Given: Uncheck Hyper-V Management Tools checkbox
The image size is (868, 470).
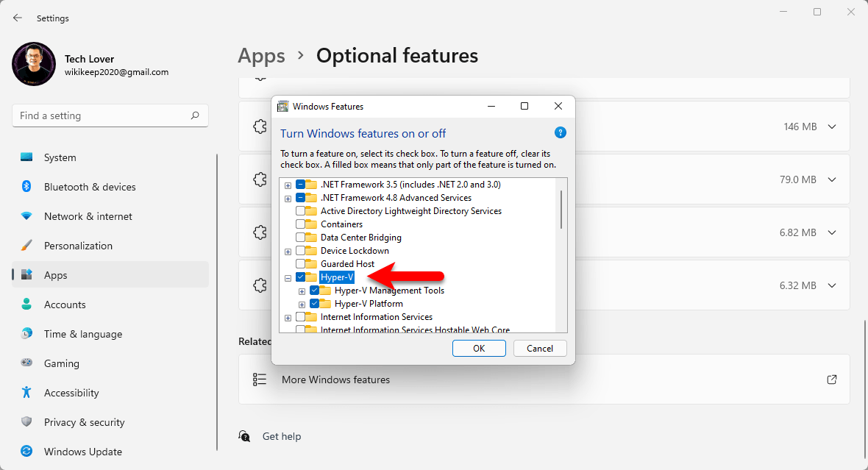Looking at the screenshot, I should click(314, 291).
